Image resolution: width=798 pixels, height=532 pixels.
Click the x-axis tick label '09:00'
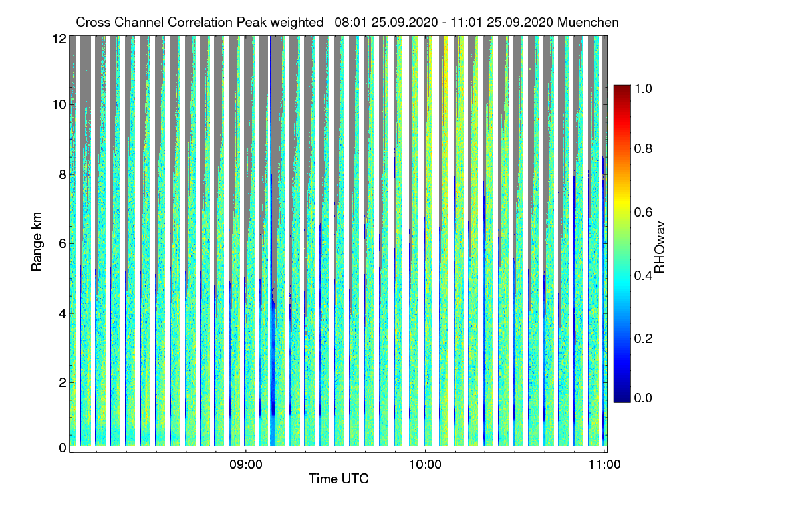tap(245, 465)
